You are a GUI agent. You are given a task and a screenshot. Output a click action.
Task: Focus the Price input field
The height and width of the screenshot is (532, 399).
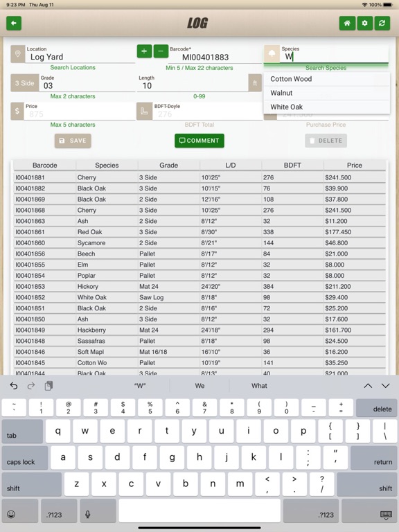[80, 111]
